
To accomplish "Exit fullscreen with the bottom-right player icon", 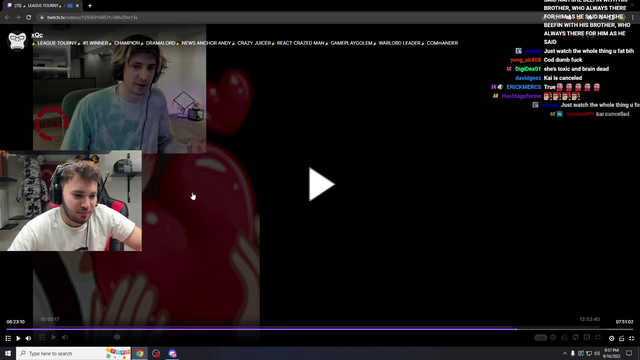I will coord(632,338).
